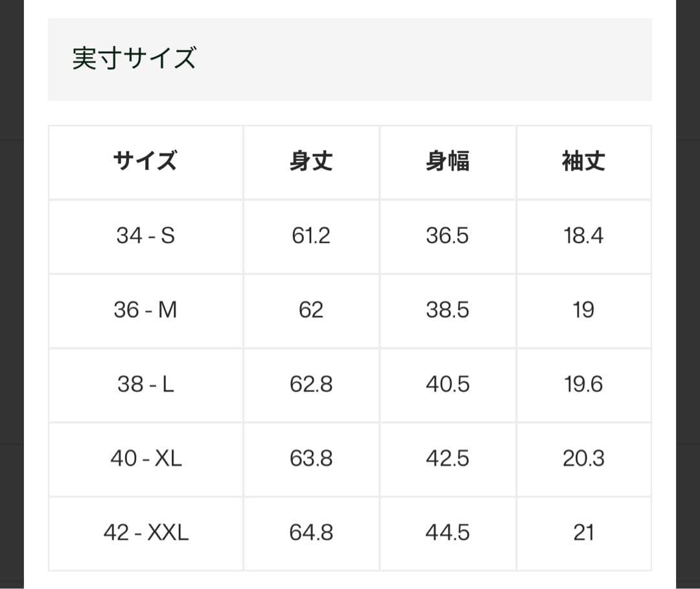
Task: Click the 21 sleeve length cell
Action: pos(583,533)
